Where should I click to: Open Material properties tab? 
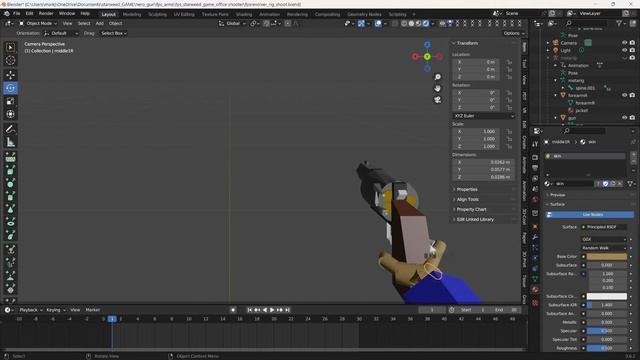(535, 289)
